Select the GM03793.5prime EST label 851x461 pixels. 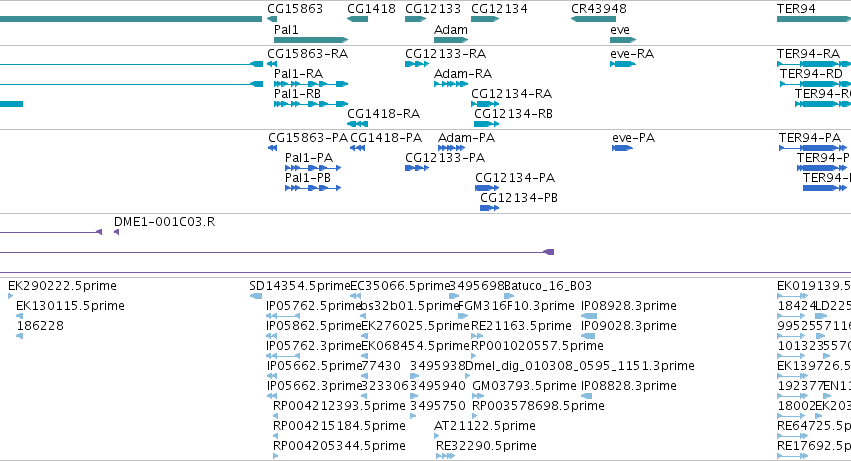(524, 387)
